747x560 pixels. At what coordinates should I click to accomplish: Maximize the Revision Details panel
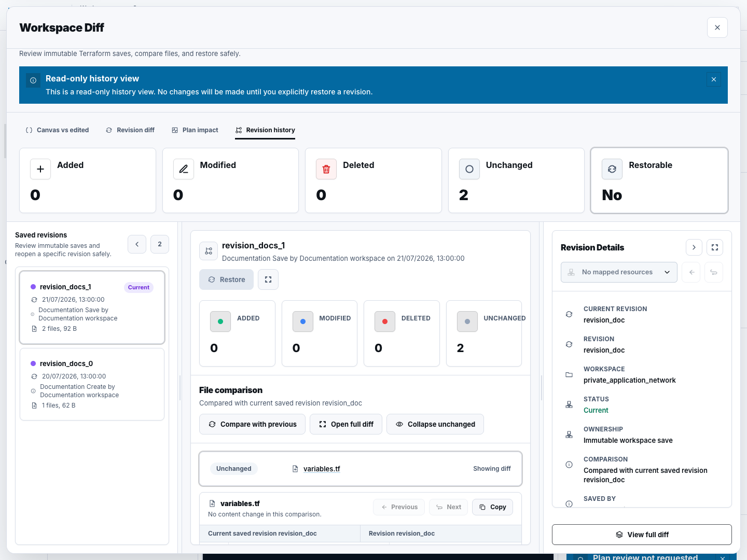[x=715, y=247]
